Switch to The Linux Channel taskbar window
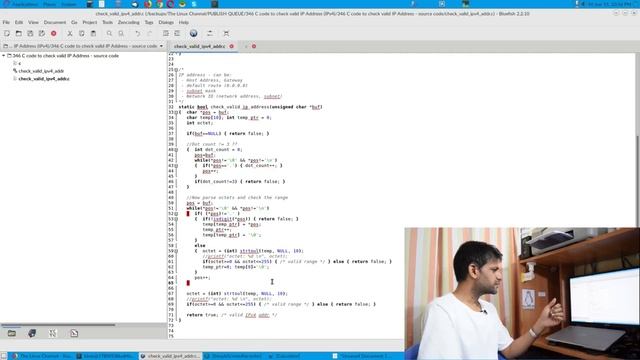 click(x=42, y=356)
